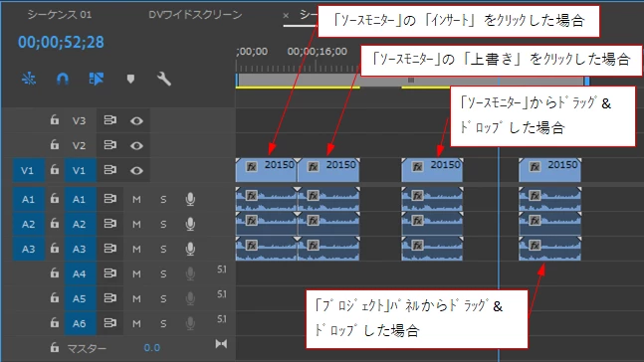
Task: Click the マスター volume value 0.0
Action: click(x=151, y=348)
